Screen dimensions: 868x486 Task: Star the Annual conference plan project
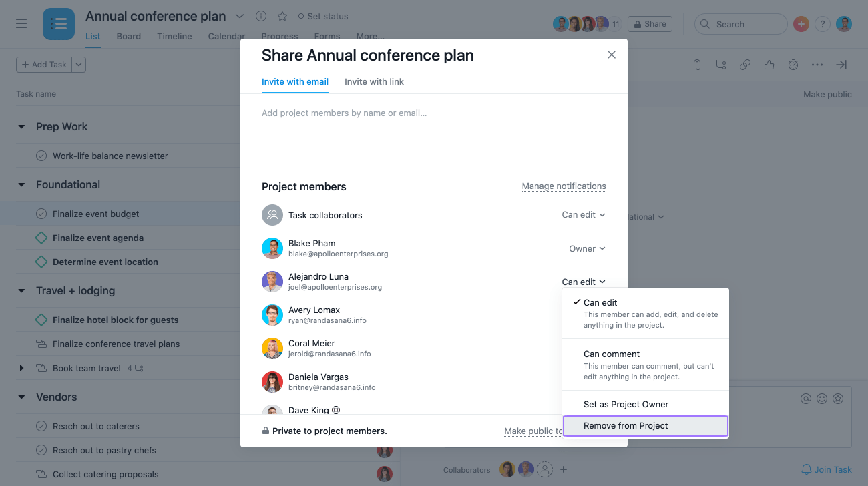tap(282, 16)
